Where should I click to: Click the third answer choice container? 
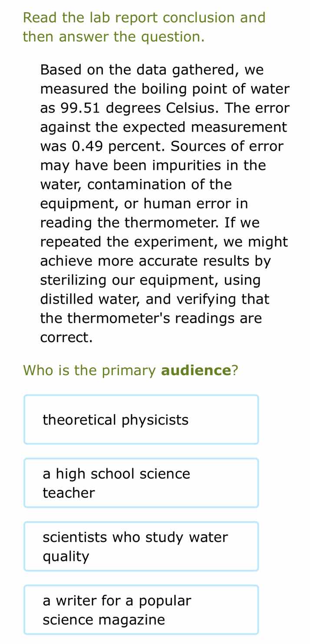pyautogui.click(x=141, y=546)
